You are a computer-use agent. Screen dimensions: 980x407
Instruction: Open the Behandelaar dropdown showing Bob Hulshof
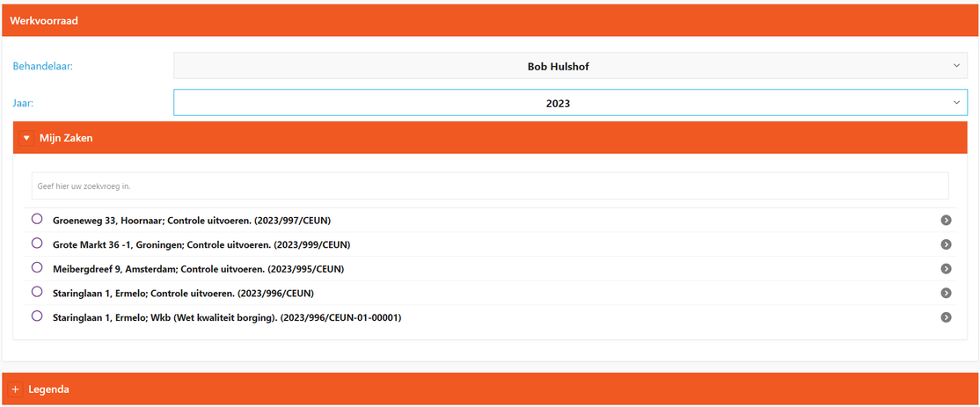pyautogui.click(x=570, y=66)
